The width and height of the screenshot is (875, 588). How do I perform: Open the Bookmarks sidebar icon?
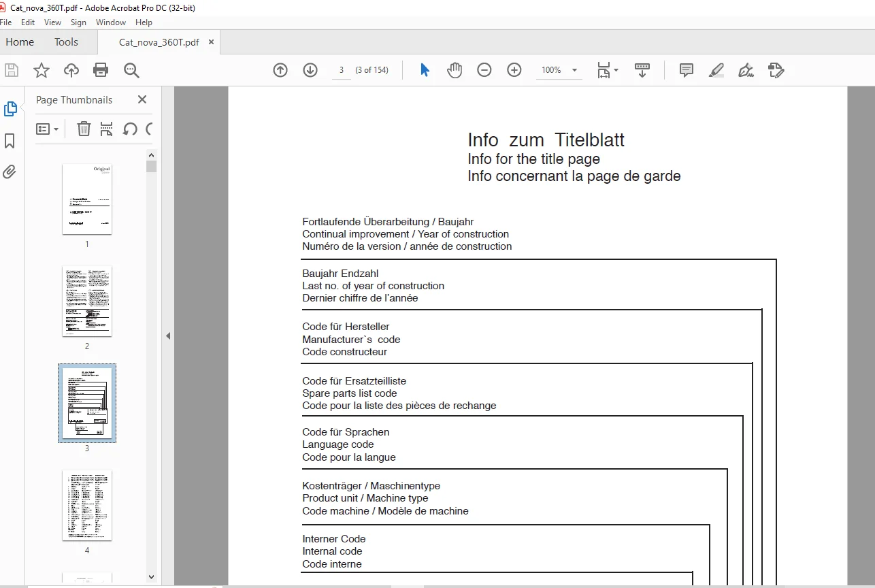[x=10, y=141]
